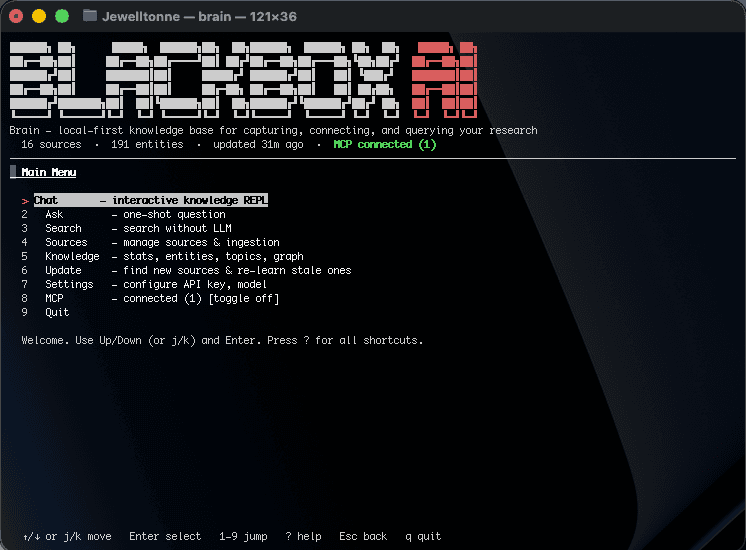The height and width of the screenshot is (550, 746).
Task: Click the green MCP connected (1) status
Action: click(384, 145)
